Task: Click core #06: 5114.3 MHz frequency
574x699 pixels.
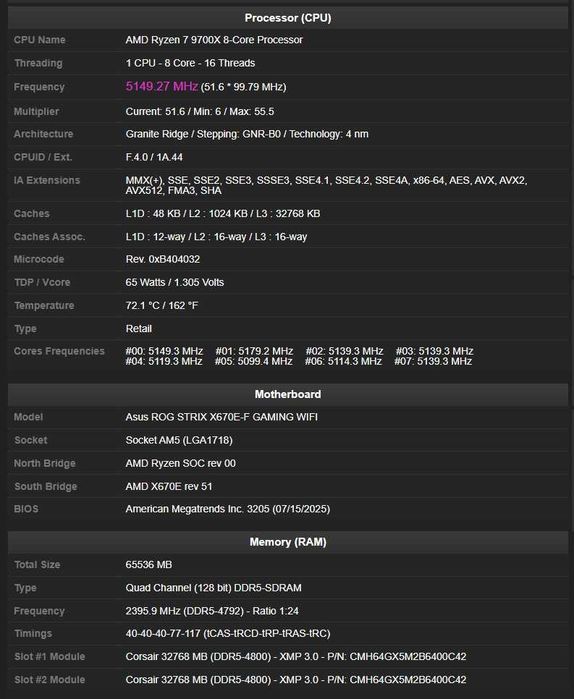Action: (x=343, y=361)
